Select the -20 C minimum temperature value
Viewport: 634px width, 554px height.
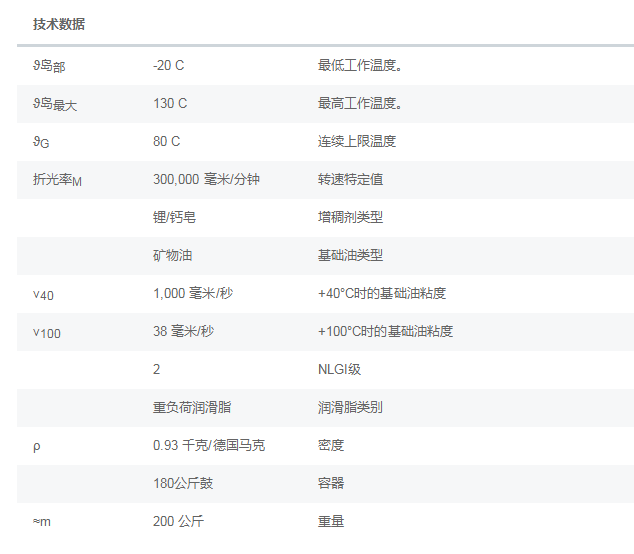click(x=169, y=65)
